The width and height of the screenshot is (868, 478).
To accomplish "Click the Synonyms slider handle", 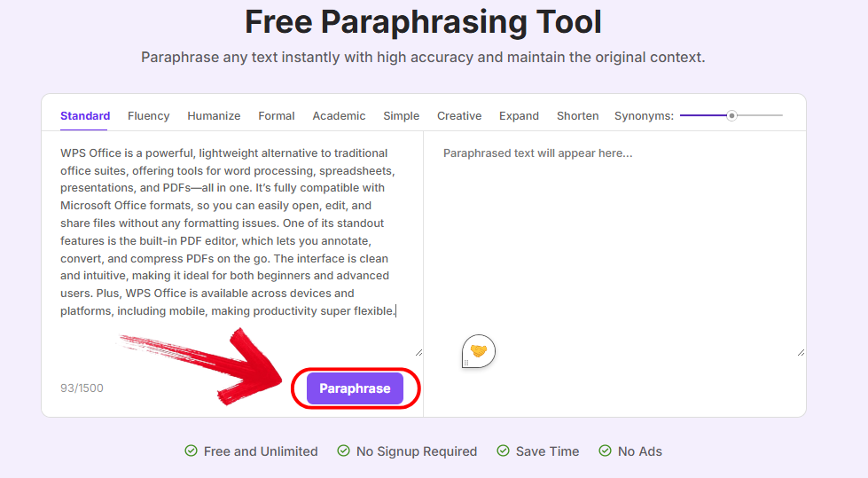I will pos(731,115).
